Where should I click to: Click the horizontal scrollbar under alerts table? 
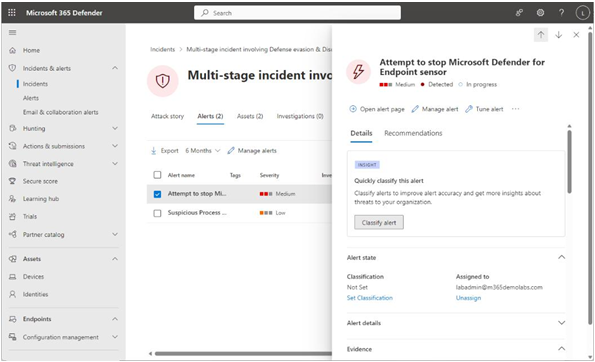[x=243, y=354]
